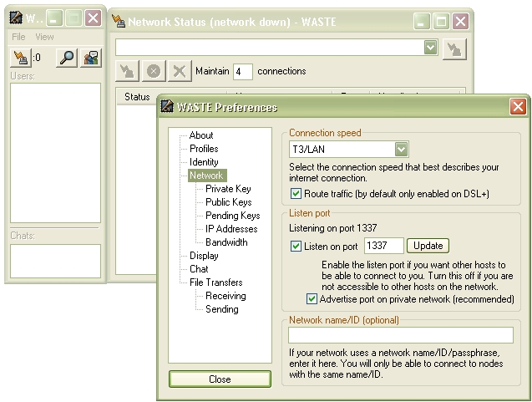Open the address dropdown in Network Status
The height and width of the screenshot is (402, 532).
click(431, 47)
